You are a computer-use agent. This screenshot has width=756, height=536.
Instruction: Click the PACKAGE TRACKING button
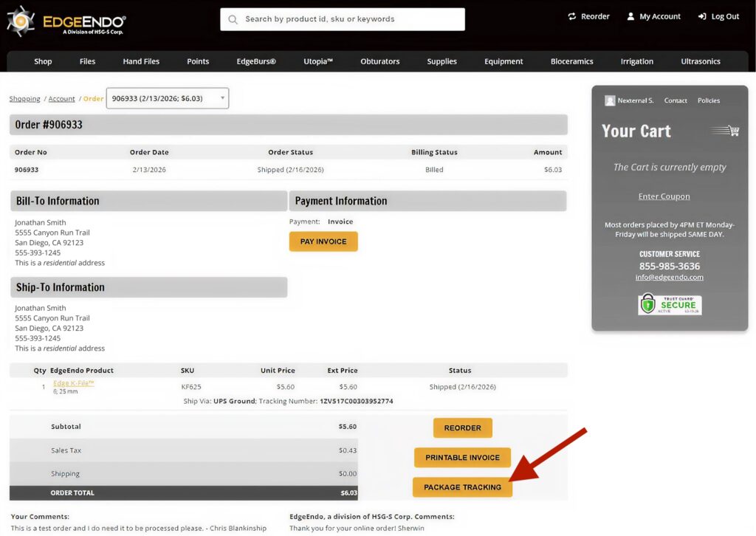click(462, 487)
